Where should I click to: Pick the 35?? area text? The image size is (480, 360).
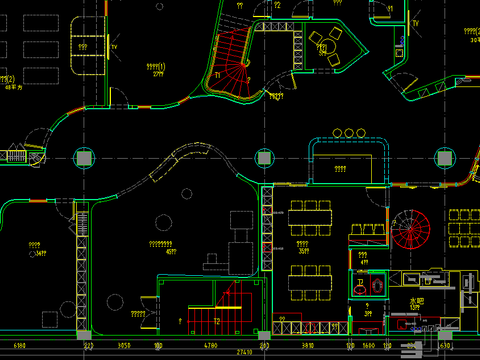point(304,251)
